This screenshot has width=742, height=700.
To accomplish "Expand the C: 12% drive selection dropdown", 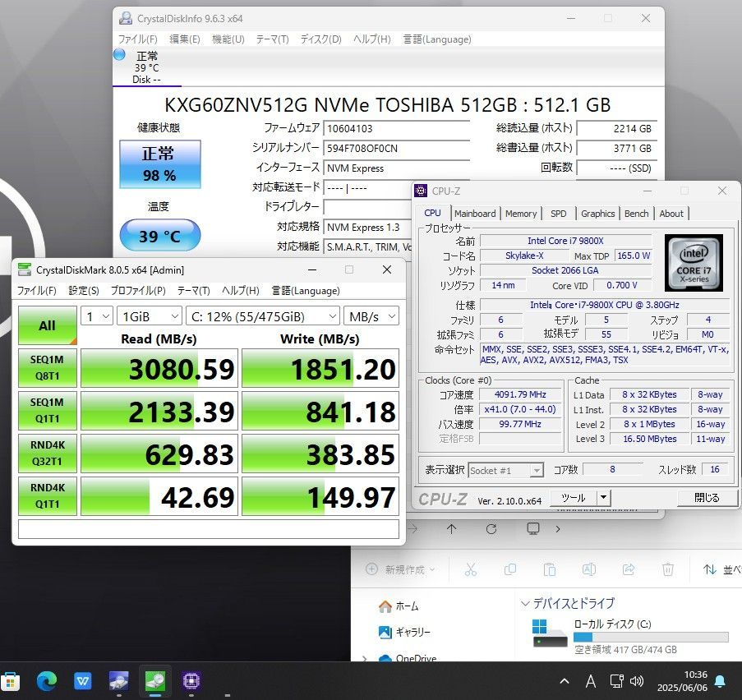I will [263, 316].
